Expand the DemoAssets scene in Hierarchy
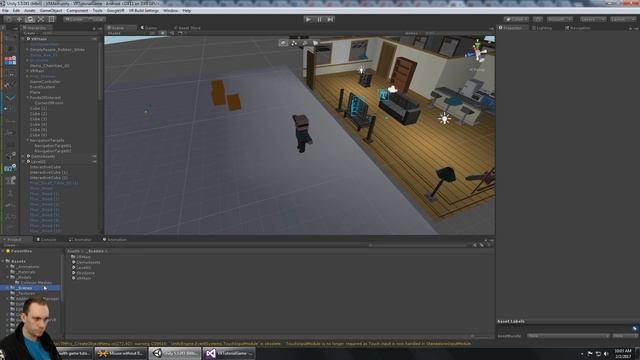The image size is (640, 360). 23,156
